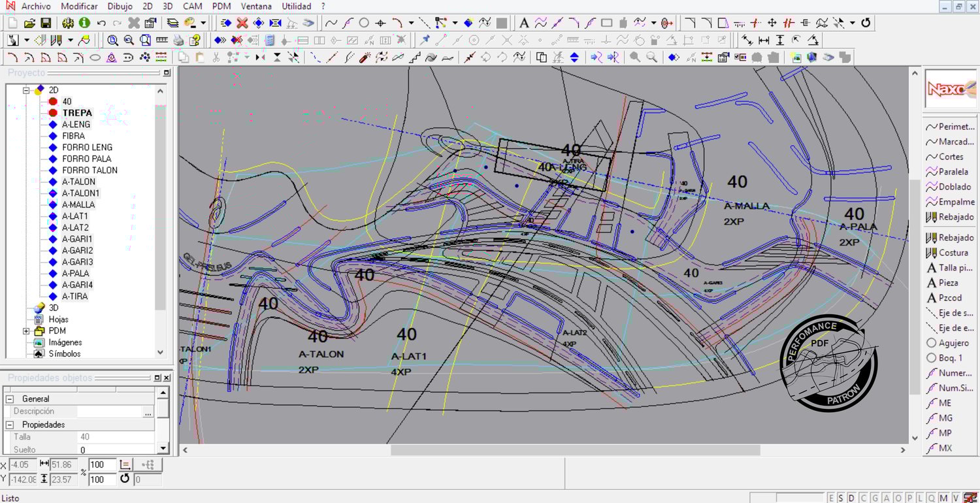Click the red X delete-piece icon
Viewport: 980px width, 503px height.
(x=242, y=23)
